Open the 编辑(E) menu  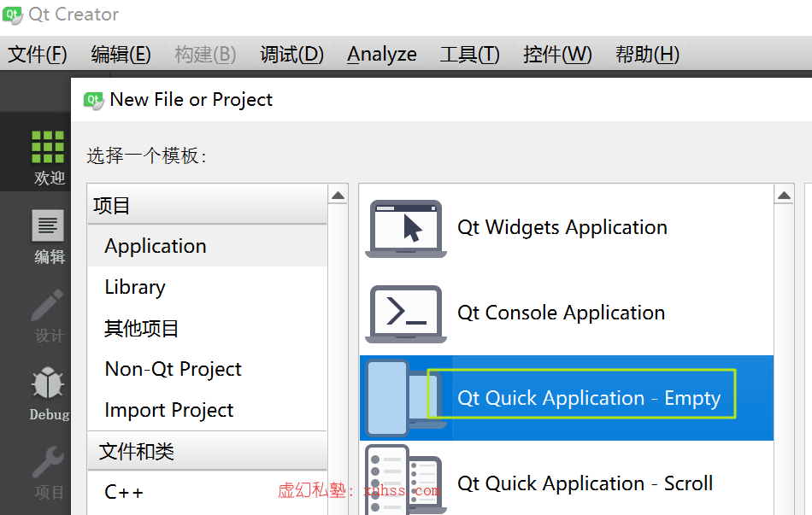click(x=121, y=54)
